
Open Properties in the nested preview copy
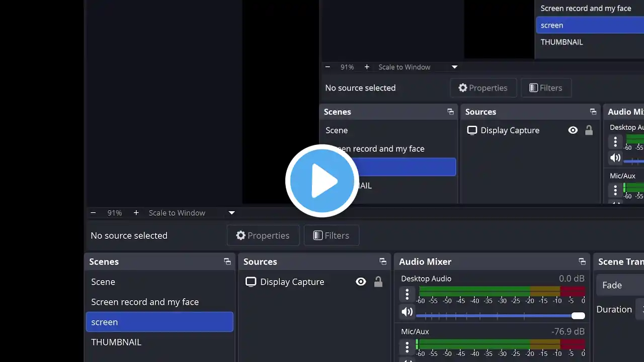(x=483, y=88)
